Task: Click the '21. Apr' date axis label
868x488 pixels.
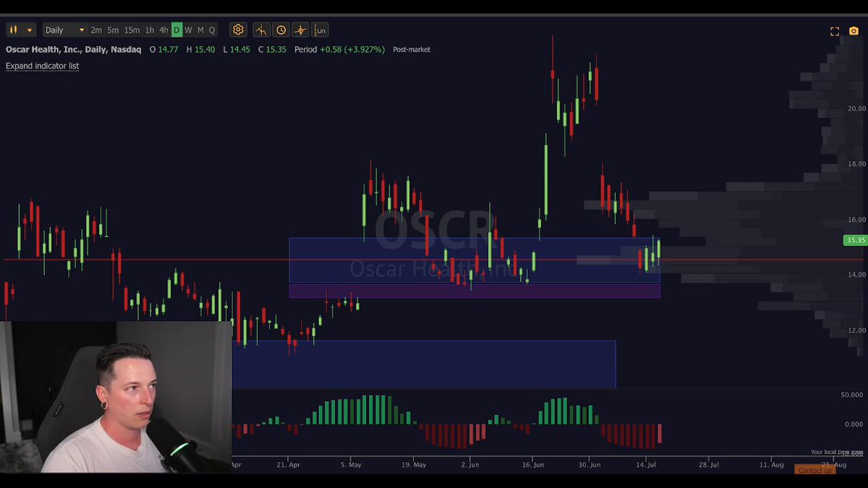Action: [x=288, y=465]
